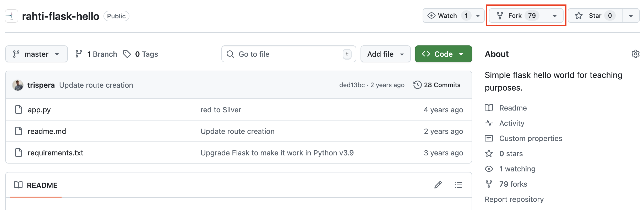Viewport: 644px width, 210px height.
Task: Star the repository
Action: [595, 16]
